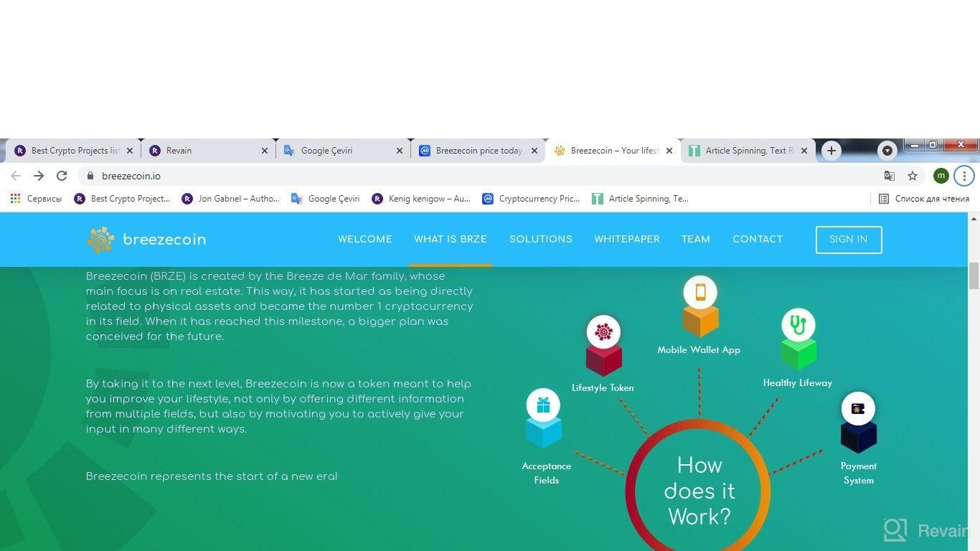Click the scrollbar up arrow
980x551 pixels.
coord(974,218)
